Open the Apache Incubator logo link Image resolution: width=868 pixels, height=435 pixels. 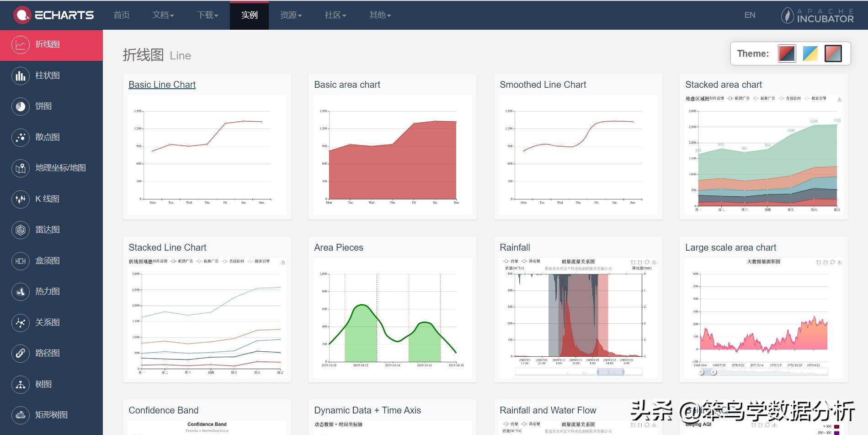click(817, 15)
